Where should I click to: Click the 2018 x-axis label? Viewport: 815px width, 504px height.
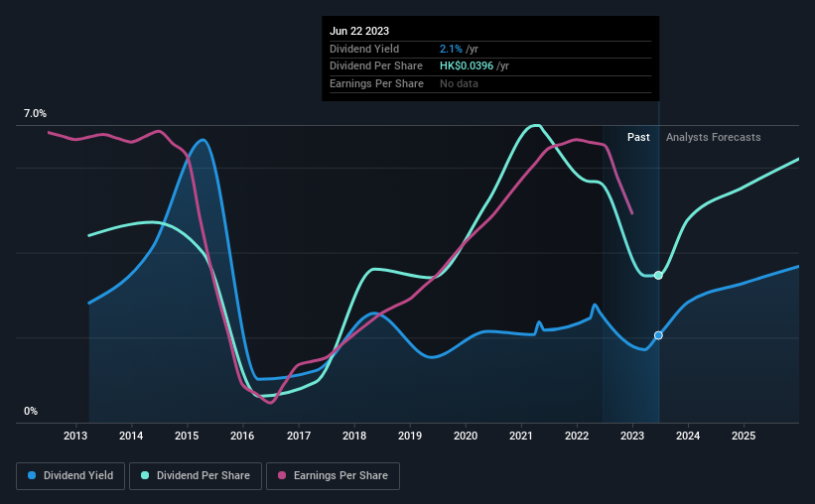354,436
